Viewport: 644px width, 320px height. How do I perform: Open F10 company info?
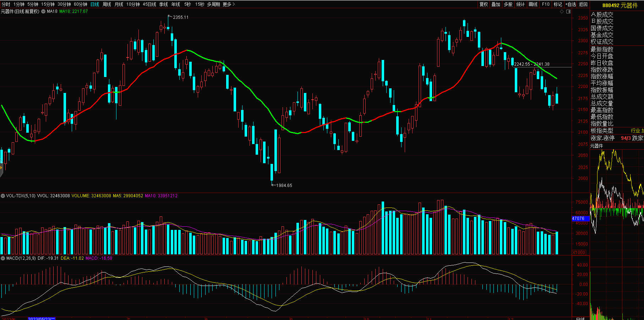[x=546, y=4]
